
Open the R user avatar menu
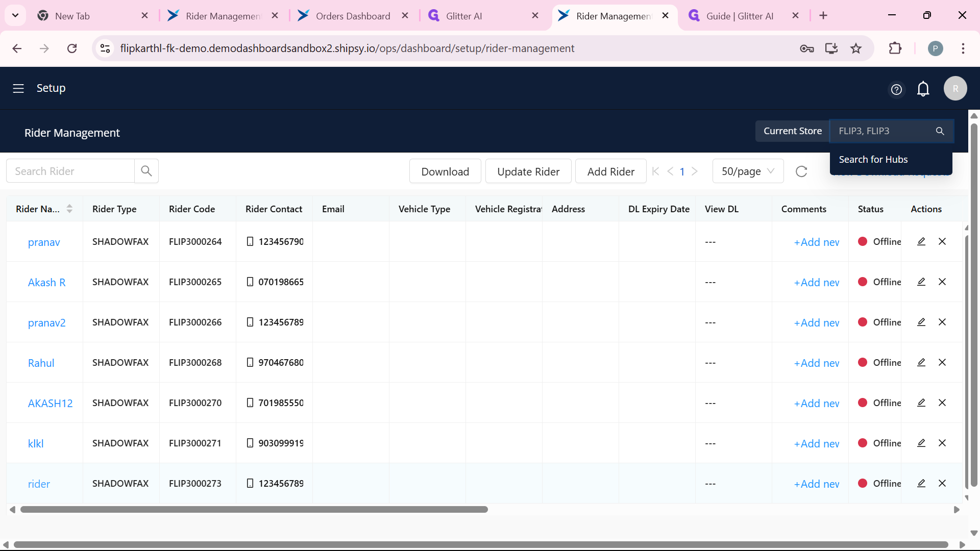coord(955,88)
